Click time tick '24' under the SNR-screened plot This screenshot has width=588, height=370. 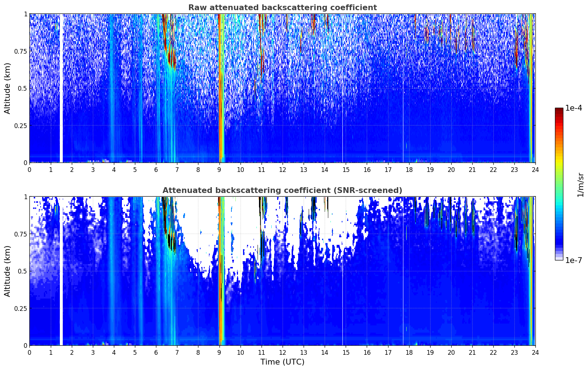coord(535,352)
